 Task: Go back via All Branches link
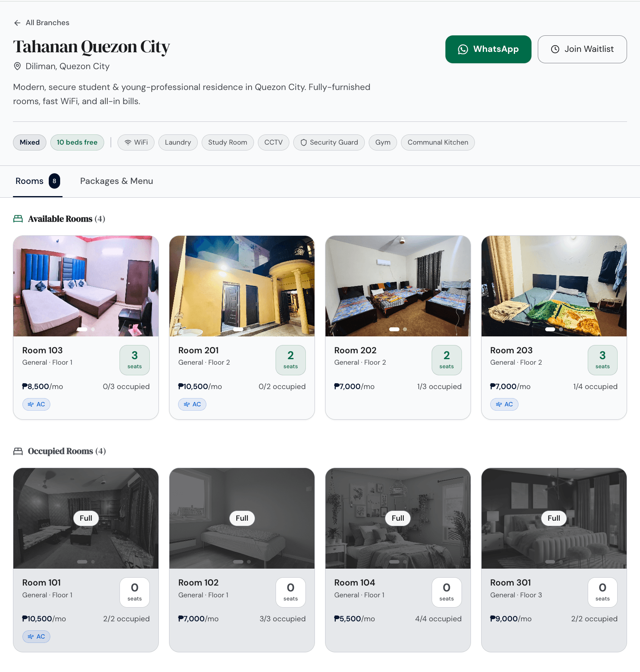[x=41, y=23]
